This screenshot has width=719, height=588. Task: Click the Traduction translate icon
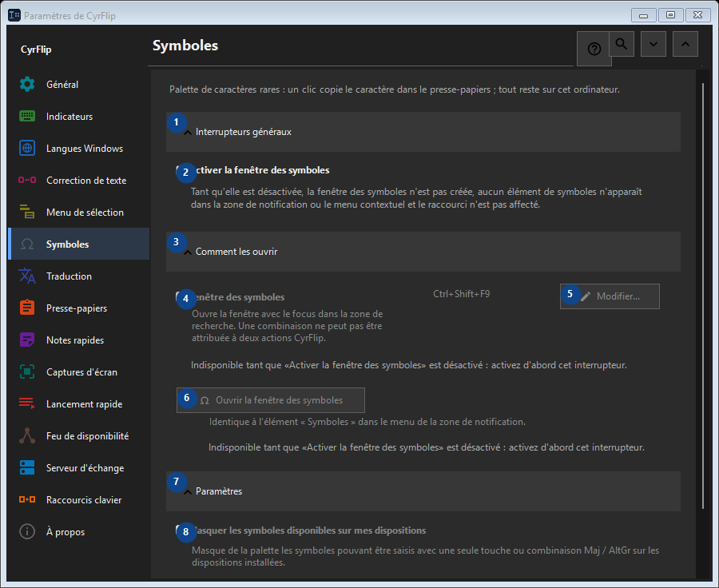[27, 276]
